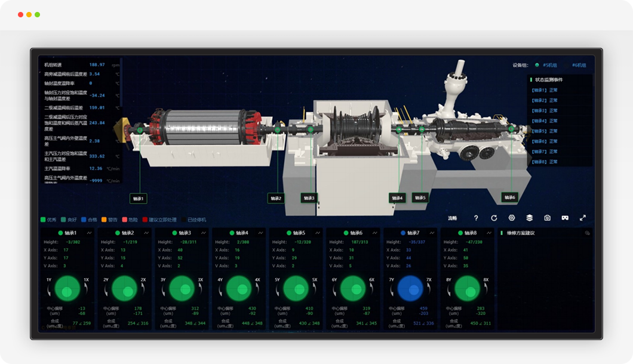
Task: Click 轴承2 green node on the shaft
Action: 277,130
